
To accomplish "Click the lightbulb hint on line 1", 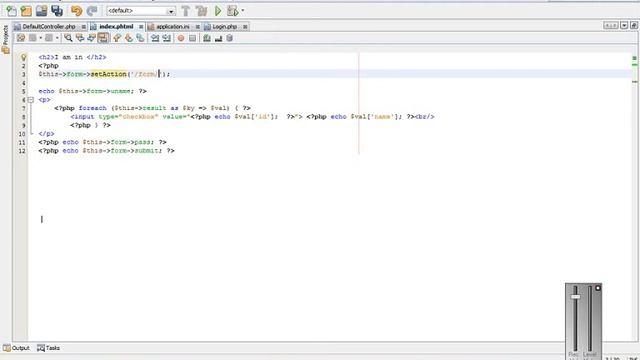I will [x=23, y=57].
